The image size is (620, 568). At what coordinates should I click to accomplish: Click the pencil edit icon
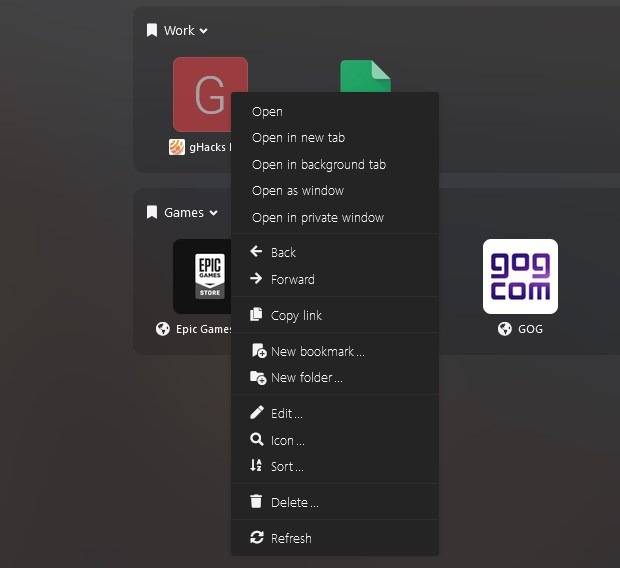(257, 412)
